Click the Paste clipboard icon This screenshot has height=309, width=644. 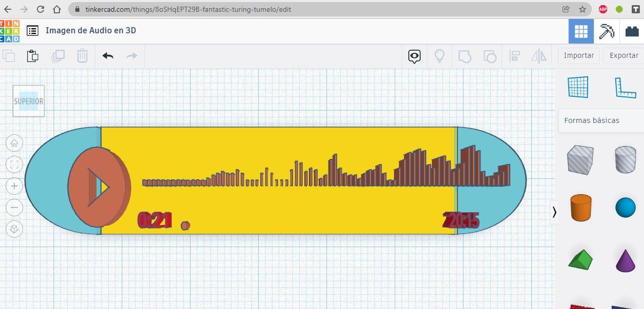pos(33,56)
